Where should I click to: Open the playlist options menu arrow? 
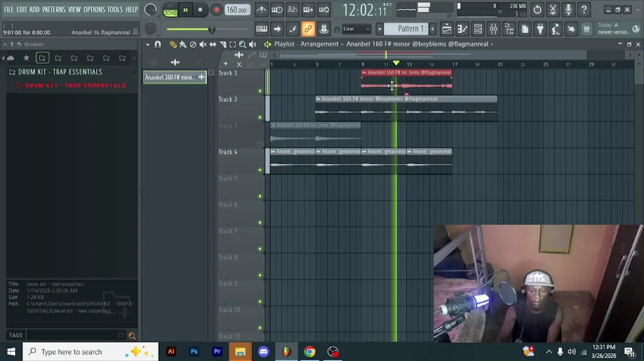[x=147, y=45]
